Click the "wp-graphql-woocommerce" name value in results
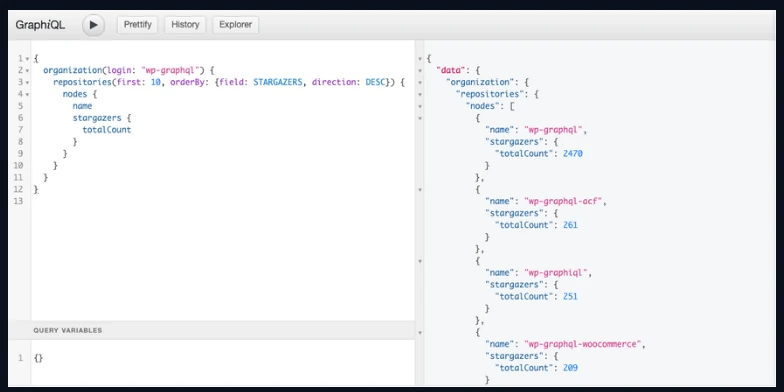 (582, 344)
